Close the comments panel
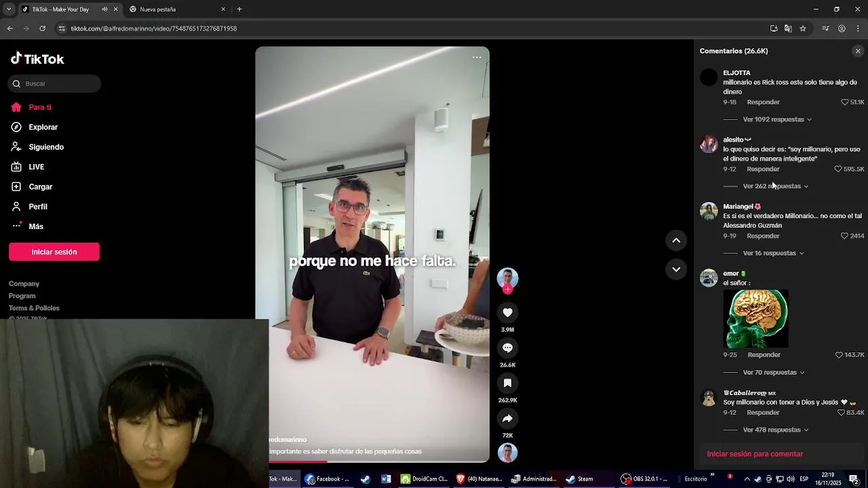Viewport: 868px width, 488px height. point(858,51)
